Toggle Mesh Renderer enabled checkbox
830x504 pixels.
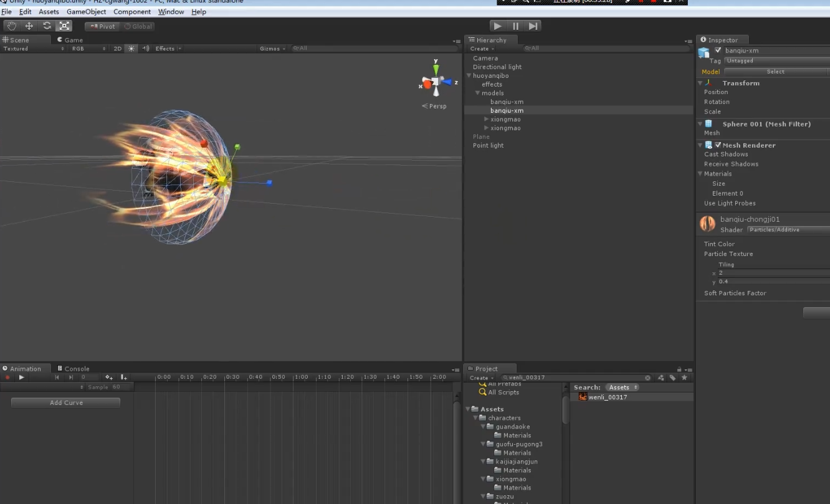(x=718, y=145)
